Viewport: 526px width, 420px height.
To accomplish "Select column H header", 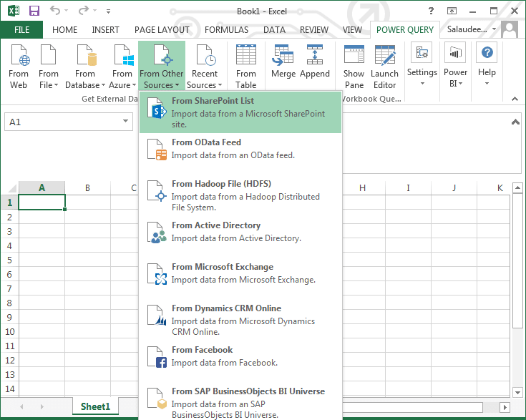I will coord(362,188).
